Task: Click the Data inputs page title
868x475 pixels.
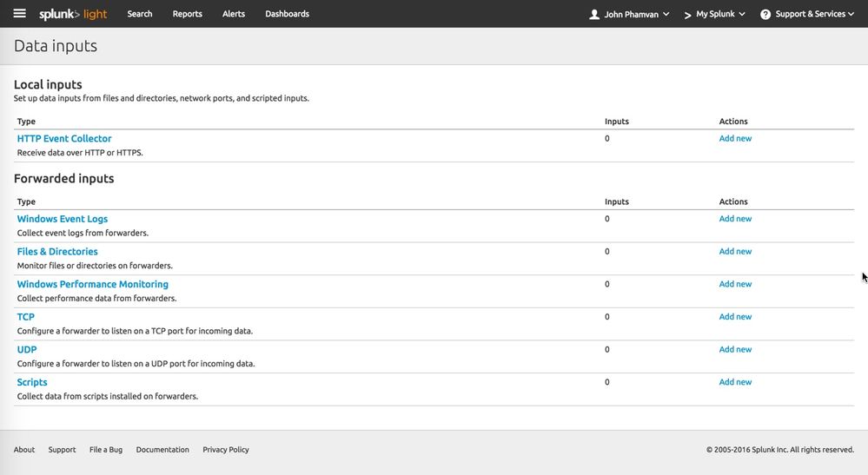Action: (x=56, y=46)
